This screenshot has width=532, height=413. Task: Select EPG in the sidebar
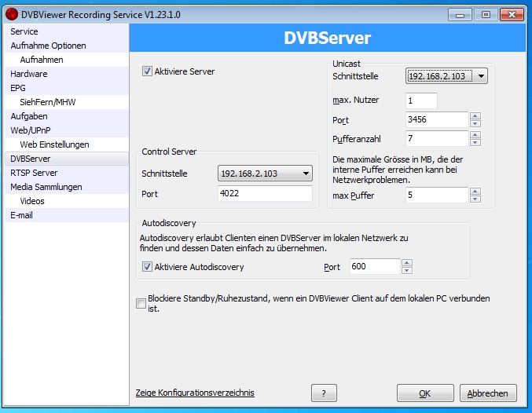tap(67, 88)
